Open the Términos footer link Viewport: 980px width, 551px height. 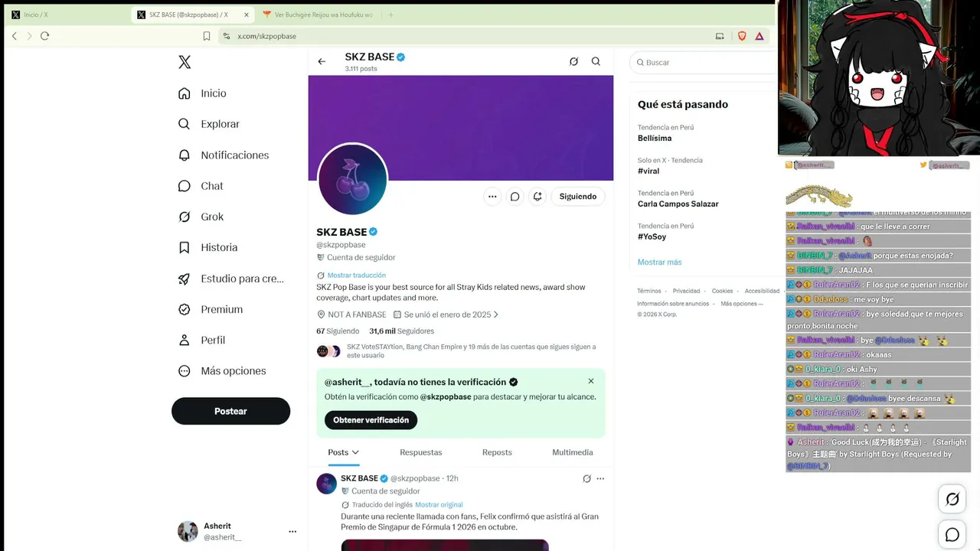pyautogui.click(x=649, y=292)
